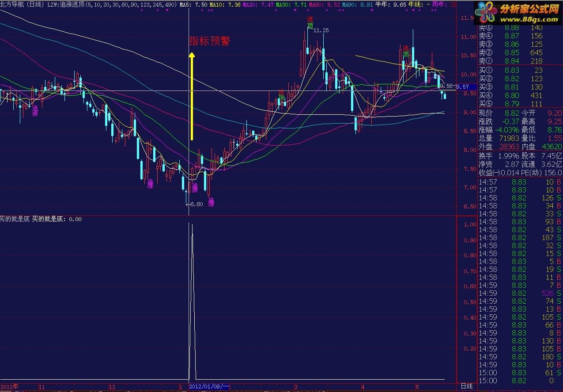Click the 11.25 high price marker
Viewport: 563px width, 392px height.
pyautogui.click(x=321, y=30)
